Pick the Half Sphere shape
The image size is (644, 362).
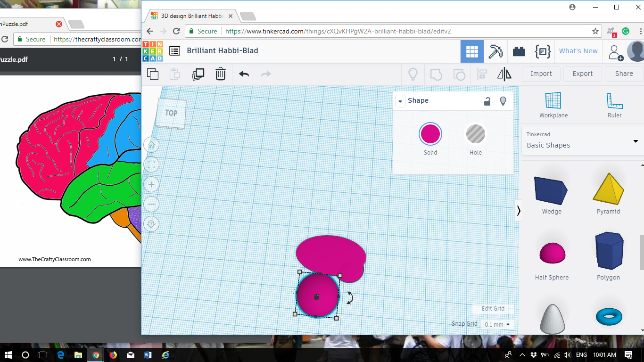(552, 253)
